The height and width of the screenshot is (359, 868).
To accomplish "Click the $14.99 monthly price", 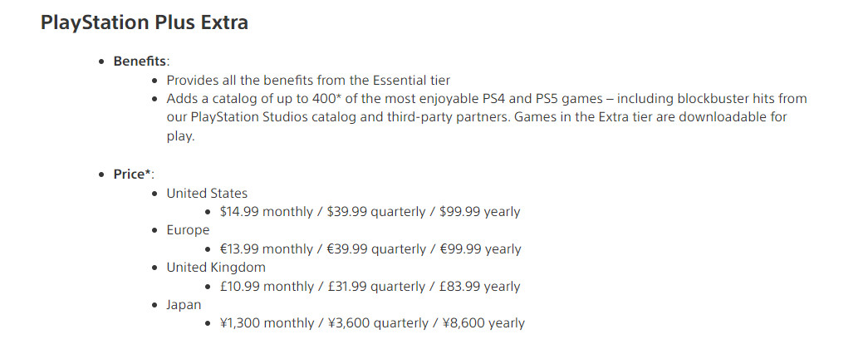I will coord(266,212).
